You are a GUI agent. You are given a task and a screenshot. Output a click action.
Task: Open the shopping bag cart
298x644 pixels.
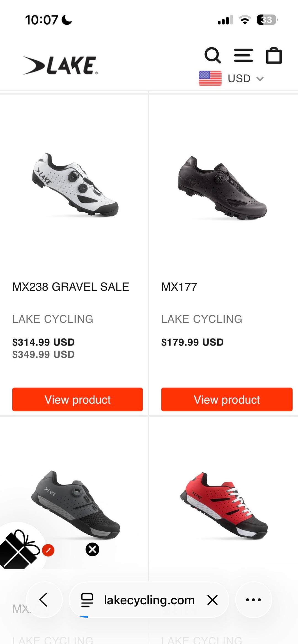point(274,56)
